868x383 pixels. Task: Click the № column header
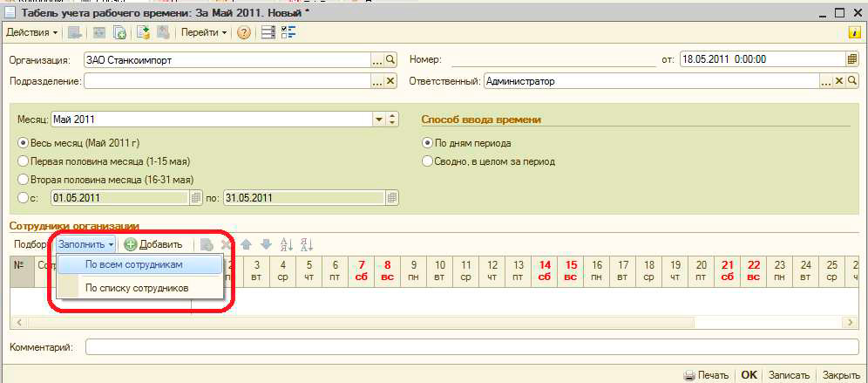pyautogui.click(x=22, y=271)
